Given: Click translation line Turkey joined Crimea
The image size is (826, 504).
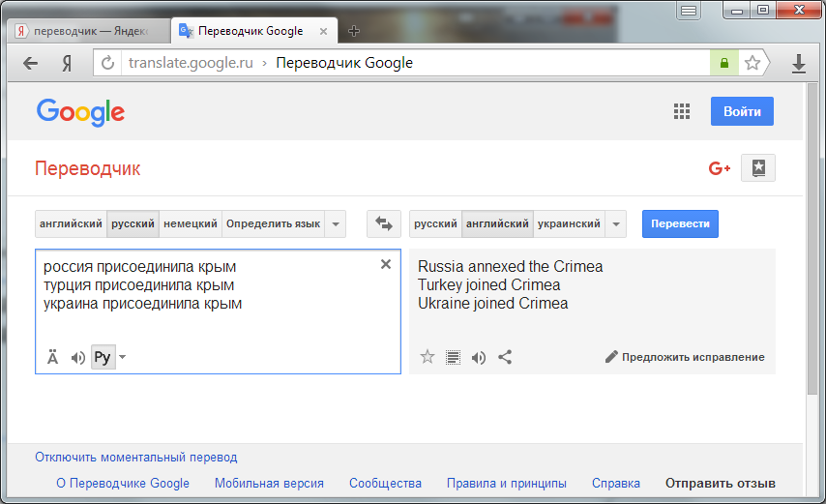Looking at the screenshot, I should tap(488, 285).
